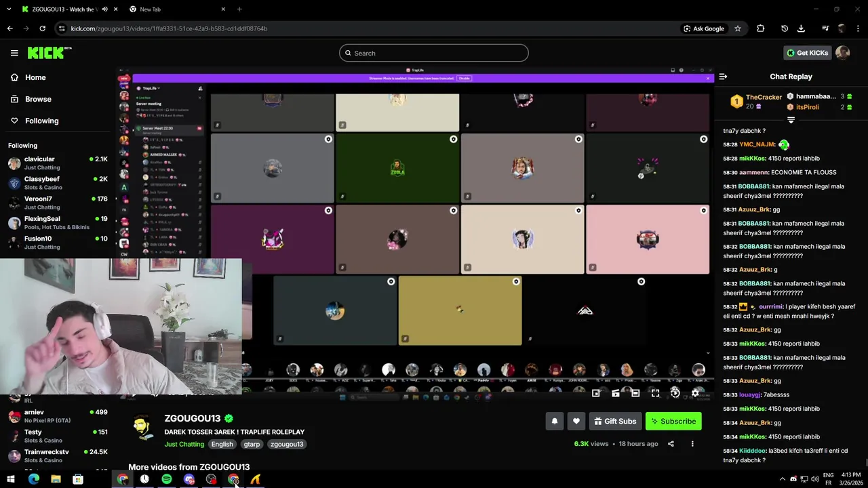Open the Kick hamburger sidebar menu
Screen dimensions: 868x488
click(x=14, y=53)
